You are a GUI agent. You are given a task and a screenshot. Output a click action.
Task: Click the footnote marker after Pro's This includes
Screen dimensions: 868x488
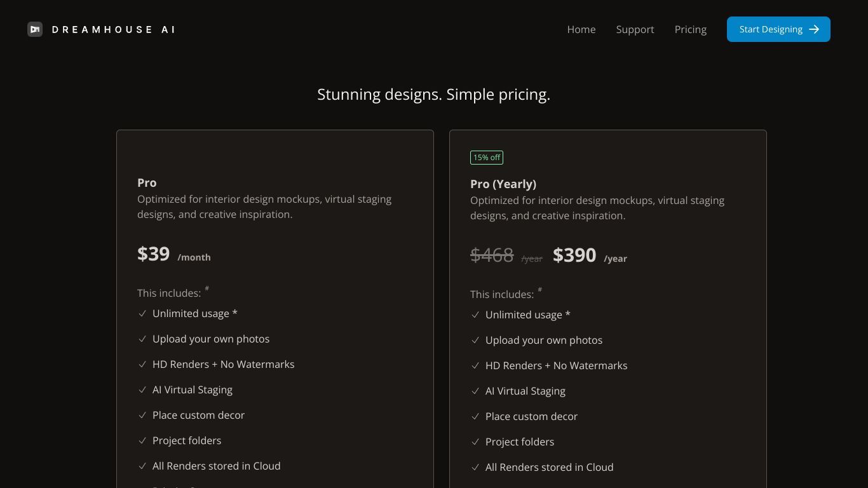click(207, 288)
